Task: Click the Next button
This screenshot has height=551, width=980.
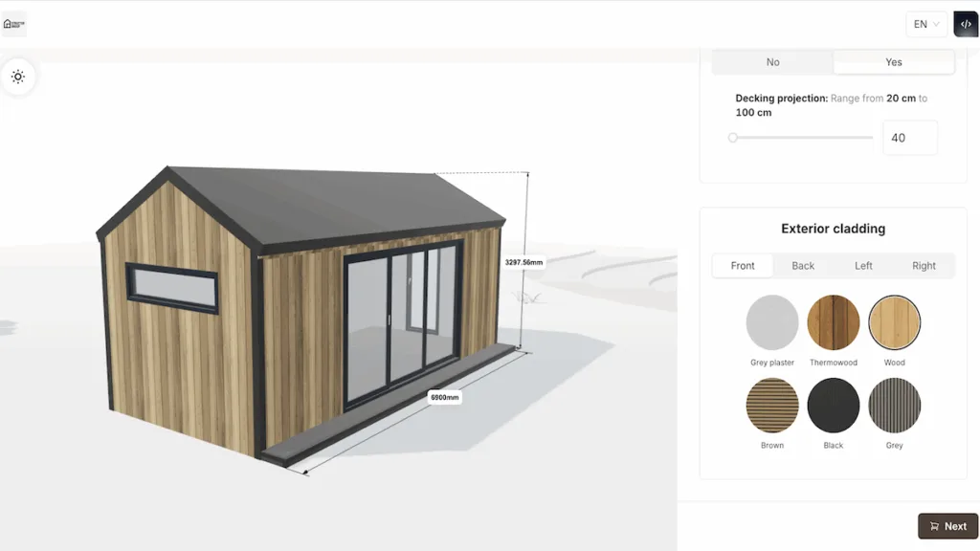Action: (x=947, y=526)
